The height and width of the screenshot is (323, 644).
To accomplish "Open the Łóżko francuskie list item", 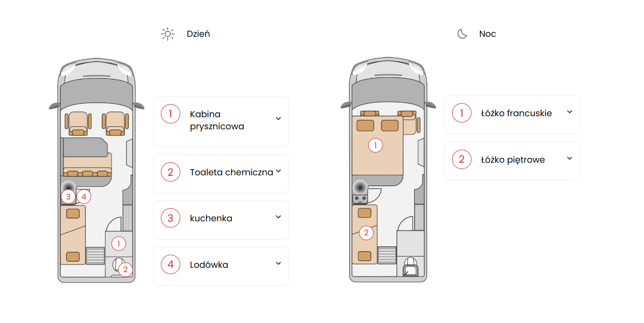I will coord(512,115).
